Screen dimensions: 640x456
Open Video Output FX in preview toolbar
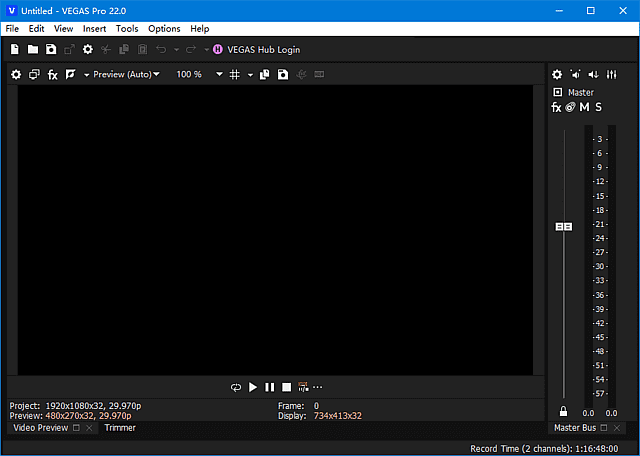coord(53,75)
